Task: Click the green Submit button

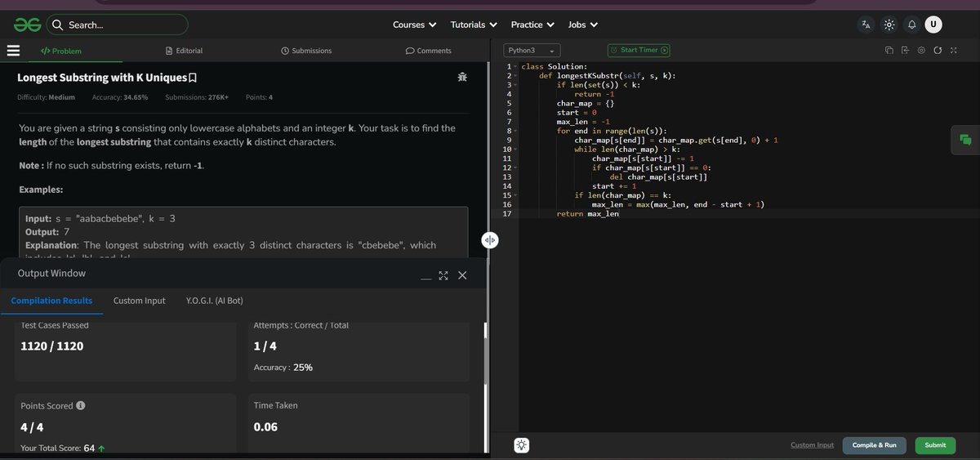Action: tap(935, 445)
